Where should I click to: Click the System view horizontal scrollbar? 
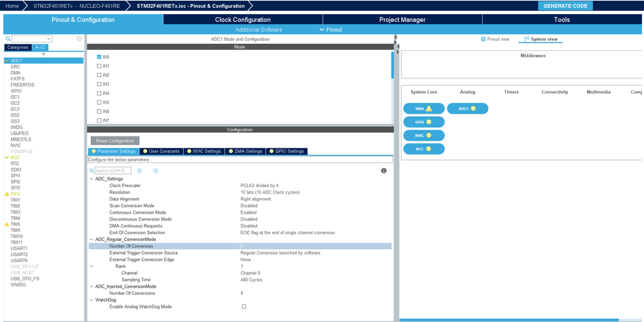click(x=509, y=319)
